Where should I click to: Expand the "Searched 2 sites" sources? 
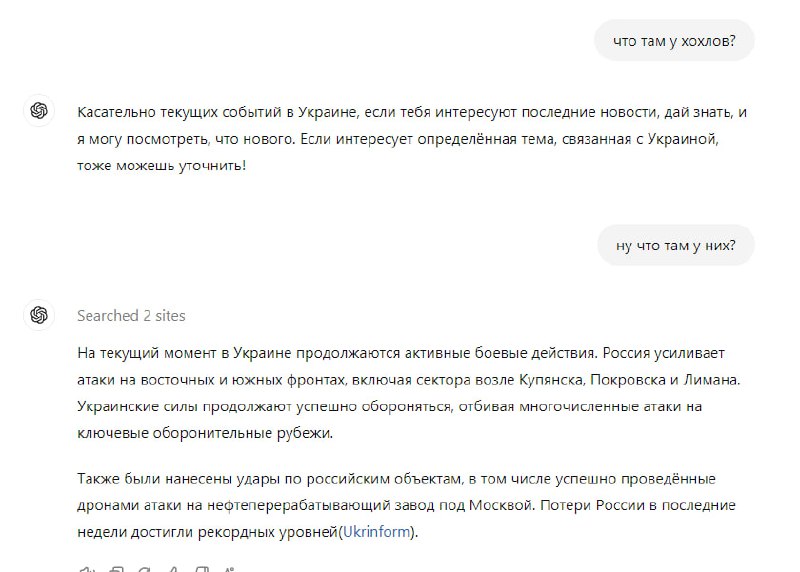click(131, 315)
